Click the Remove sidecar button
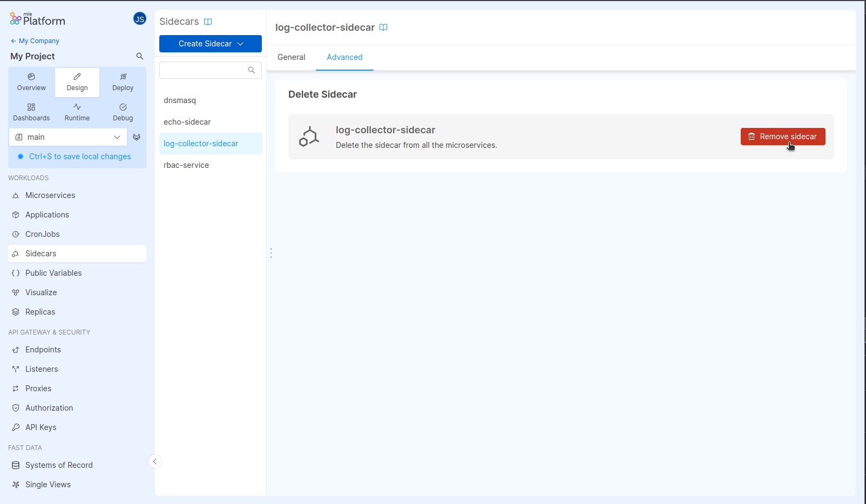866x504 pixels. (x=782, y=137)
